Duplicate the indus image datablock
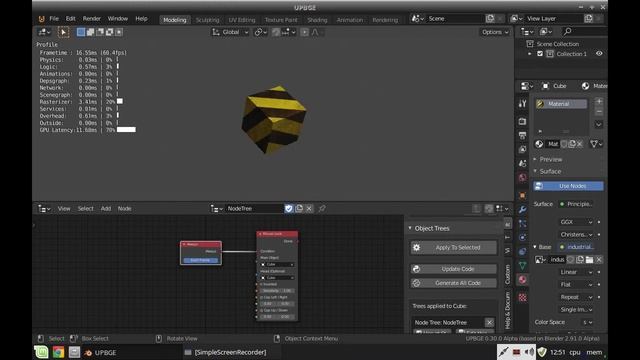This screenshot has width=640, height=360. click(x=580, y=260)
